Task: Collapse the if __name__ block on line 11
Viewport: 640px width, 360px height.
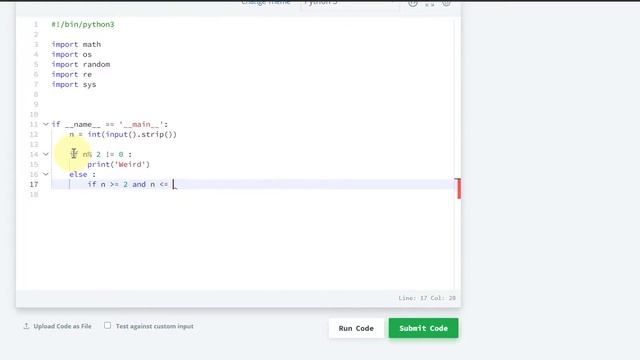Action: click(x=46, y=124)
